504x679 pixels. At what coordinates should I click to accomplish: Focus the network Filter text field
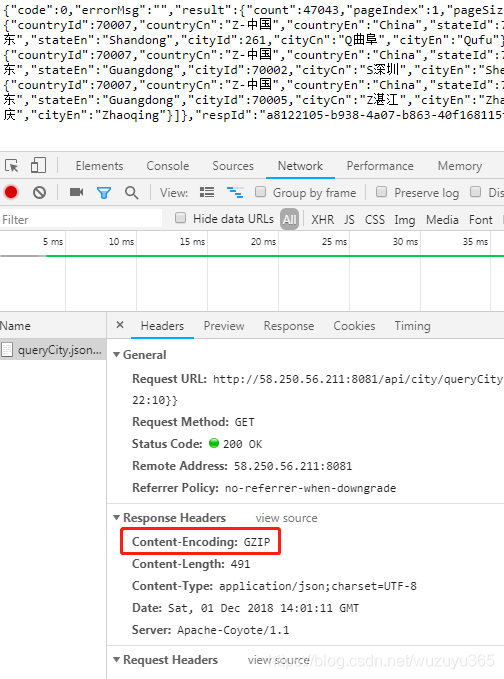coord(81,220)
